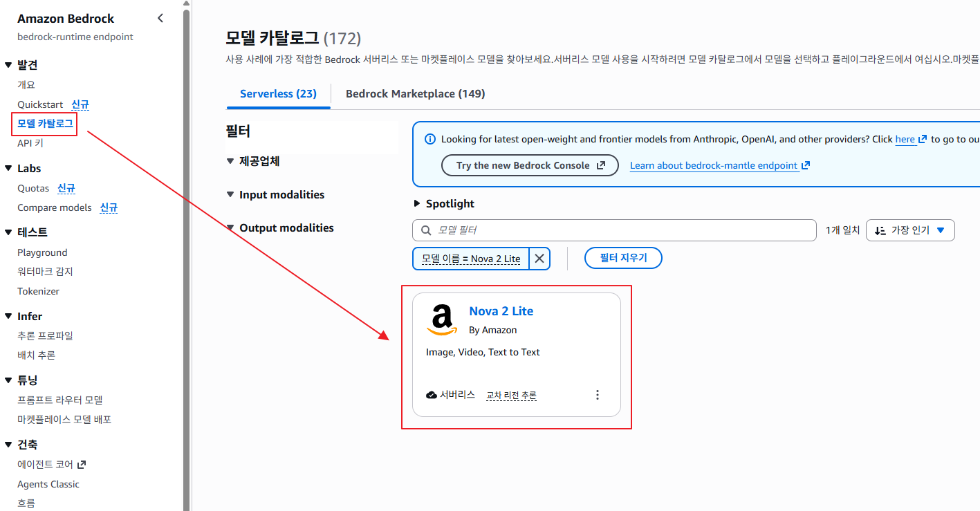Collapse the Labs sidebar section
Image resolution: width=980 pixels, height=511 pixels.
[9, 168]
